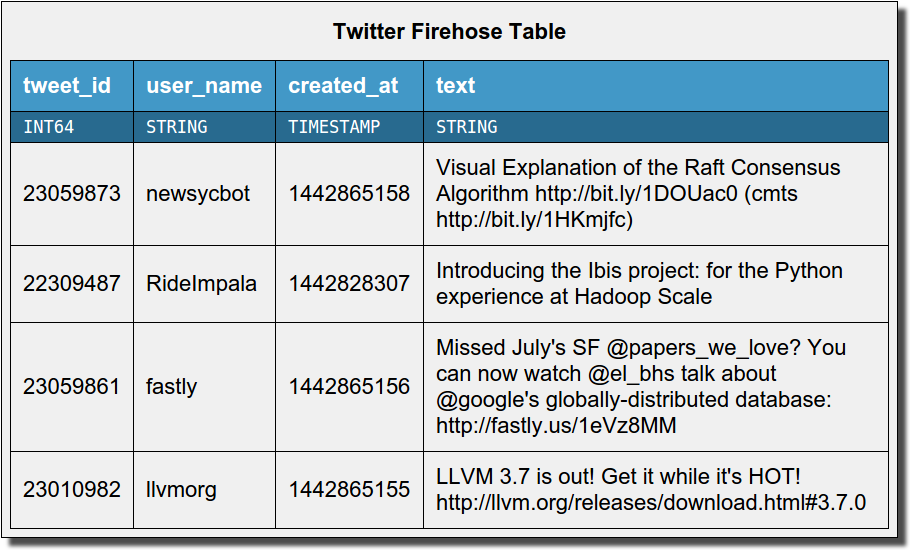910x550 pixels.
Task: Click the TIMESTAMP type label
Action: (334, 127)
